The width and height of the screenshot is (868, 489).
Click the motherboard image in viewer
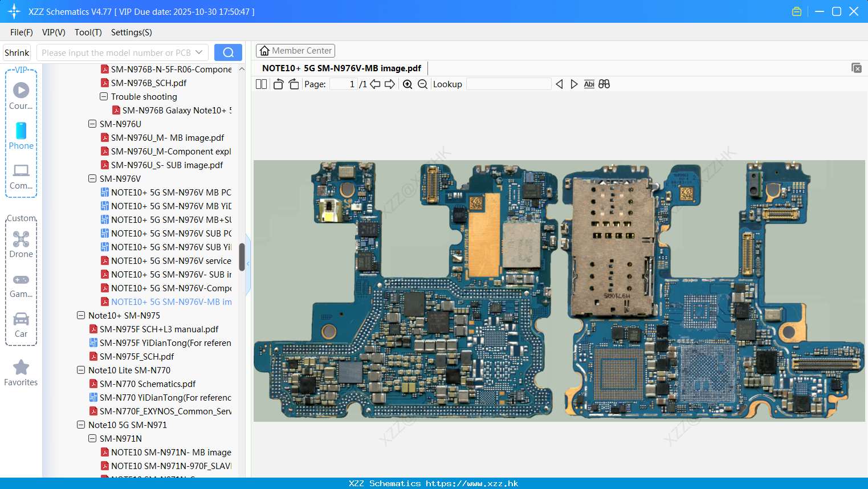point(559,291)
